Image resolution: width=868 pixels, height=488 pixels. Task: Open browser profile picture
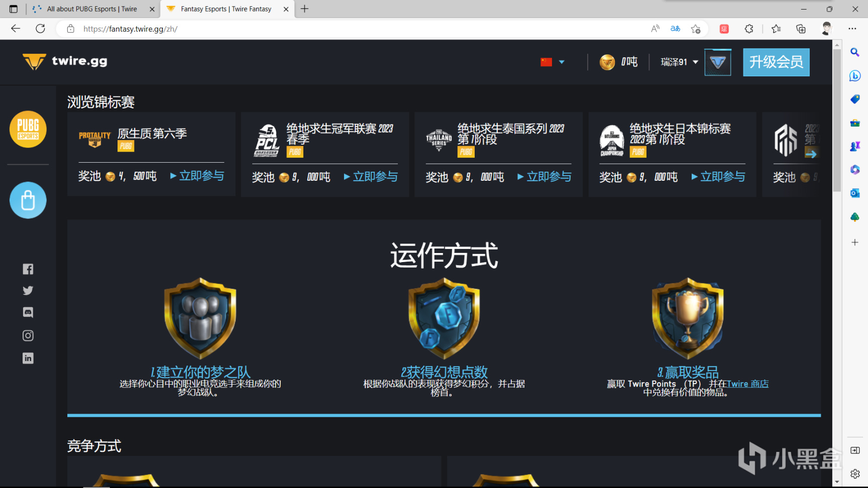click(x=827, y=29)
